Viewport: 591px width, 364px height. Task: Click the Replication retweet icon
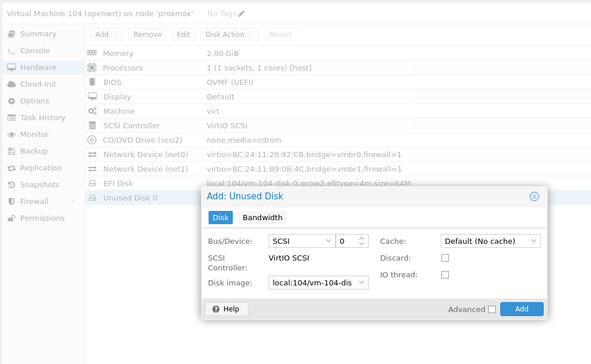coord(11,168)
